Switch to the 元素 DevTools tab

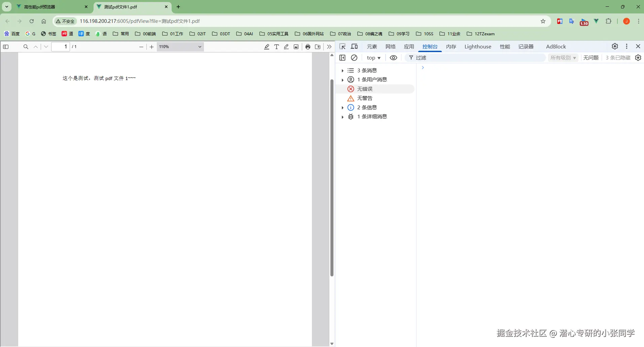point(372,47)
